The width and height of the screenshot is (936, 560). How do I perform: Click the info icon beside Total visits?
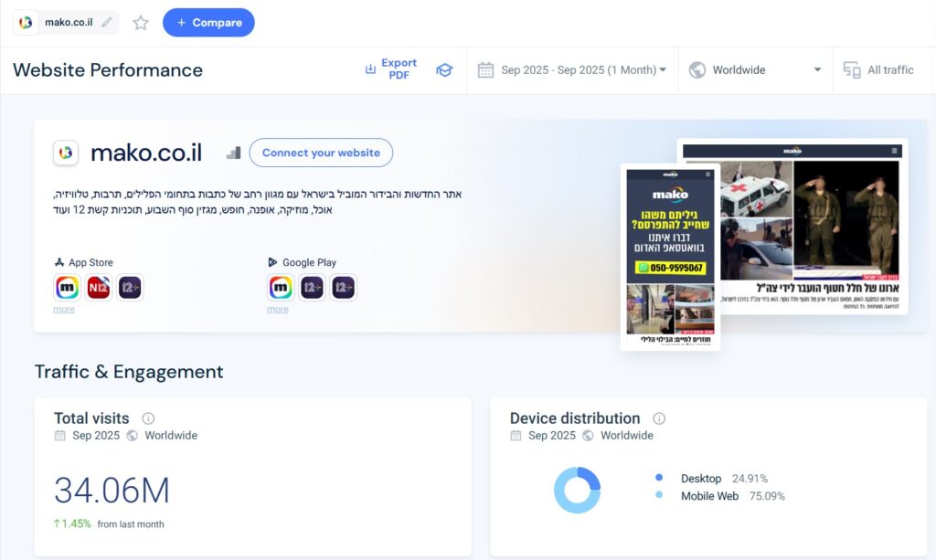coord(148,418)
